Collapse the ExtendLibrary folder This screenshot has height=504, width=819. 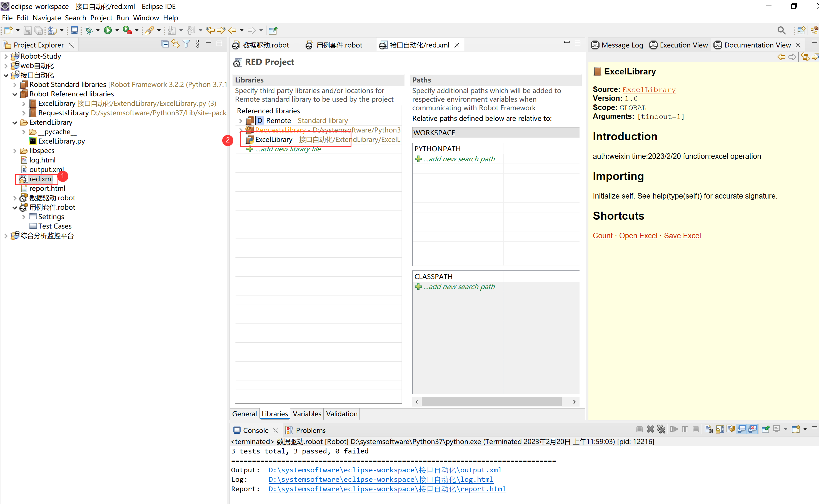click(x=15, y=123)
